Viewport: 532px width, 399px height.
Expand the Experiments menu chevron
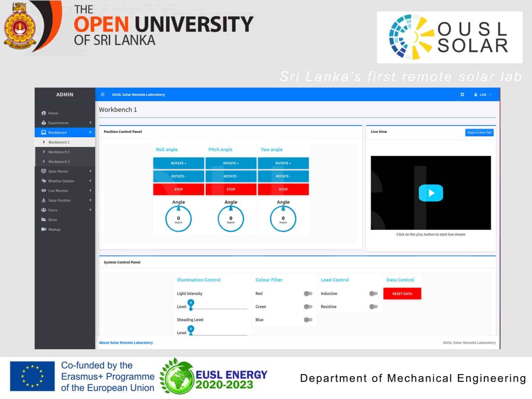[x=90, y=123]
